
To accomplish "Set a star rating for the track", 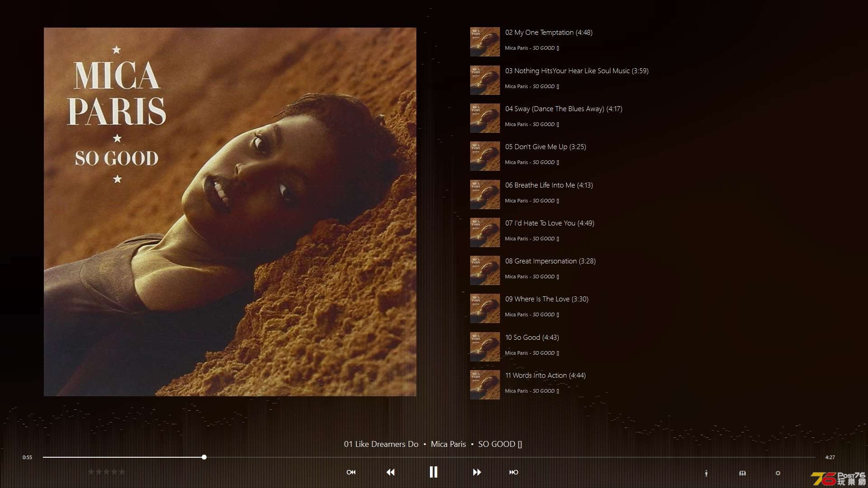I will click(106, 472).
